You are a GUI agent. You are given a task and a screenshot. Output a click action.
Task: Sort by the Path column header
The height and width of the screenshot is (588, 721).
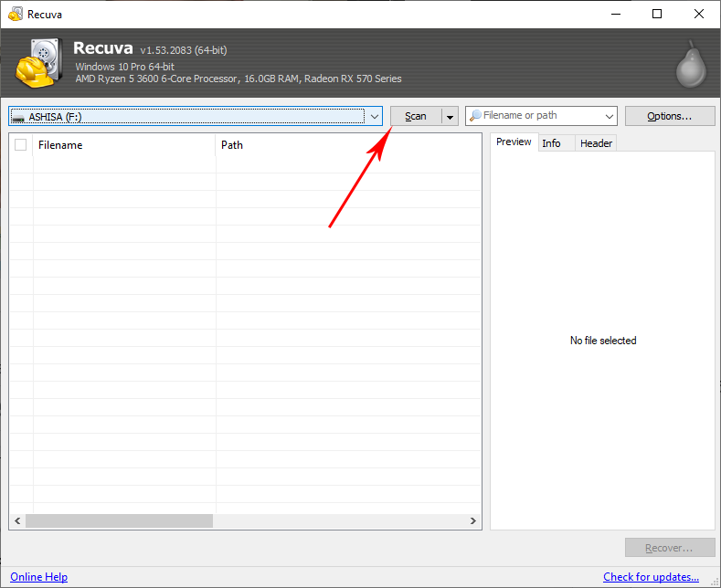[348, 145]
